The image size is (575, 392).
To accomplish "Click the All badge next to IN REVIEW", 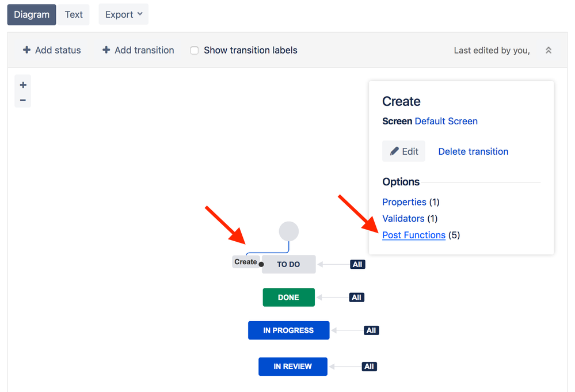I will pos(370,366).
